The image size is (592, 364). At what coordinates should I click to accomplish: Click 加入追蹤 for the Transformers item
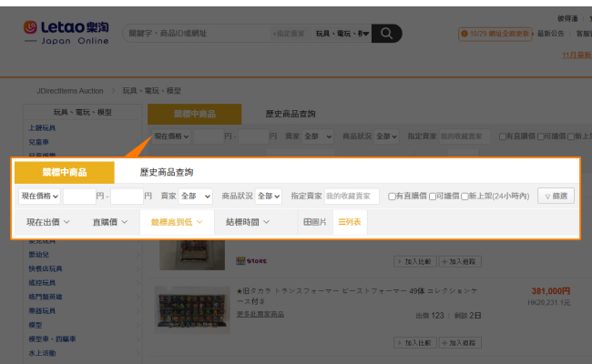pyautogui.click(x=460, y=342)
